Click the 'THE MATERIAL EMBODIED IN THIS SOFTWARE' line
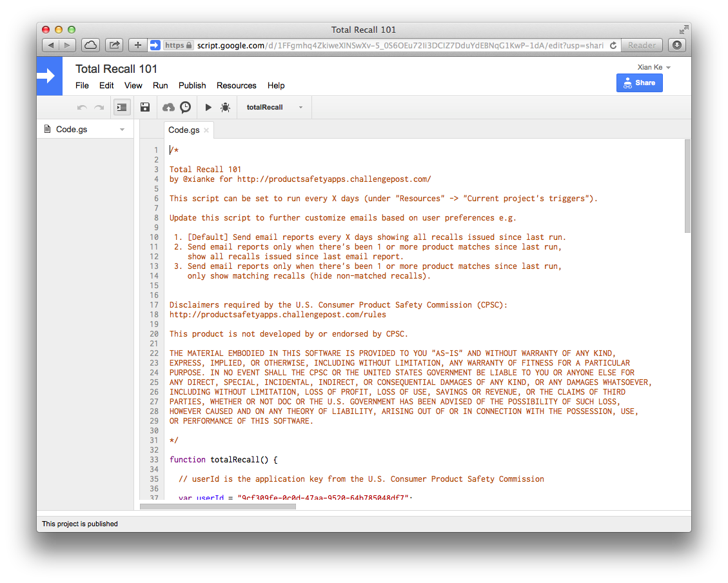 pyautogui.click(x=393, y=353)
